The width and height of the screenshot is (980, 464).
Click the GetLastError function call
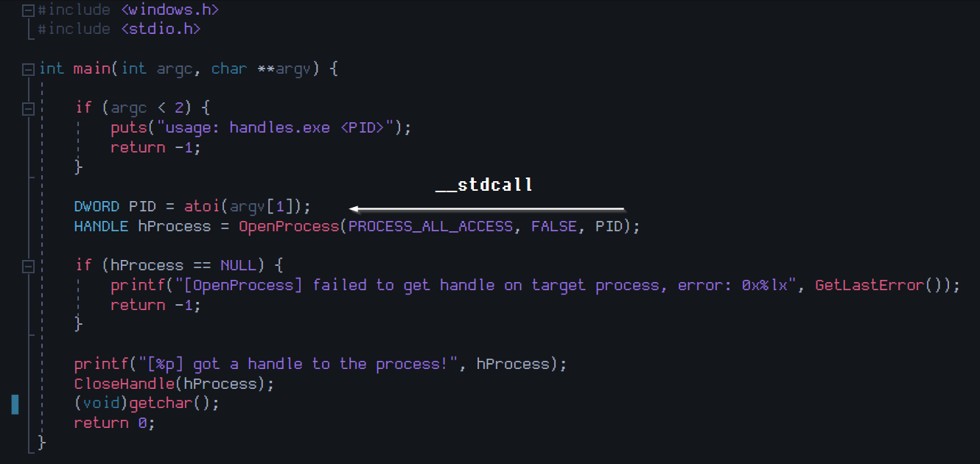coord(869,285)
